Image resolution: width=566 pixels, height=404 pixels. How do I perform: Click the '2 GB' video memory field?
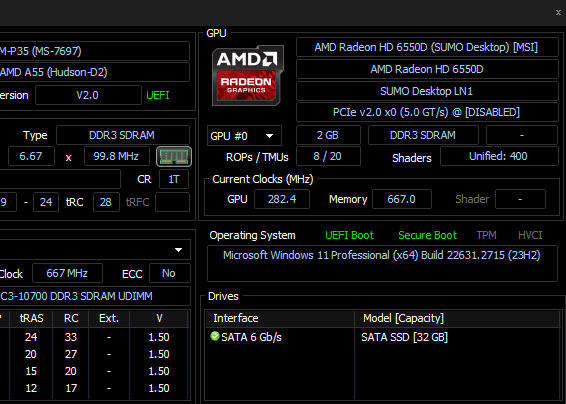tap(328, 135)
